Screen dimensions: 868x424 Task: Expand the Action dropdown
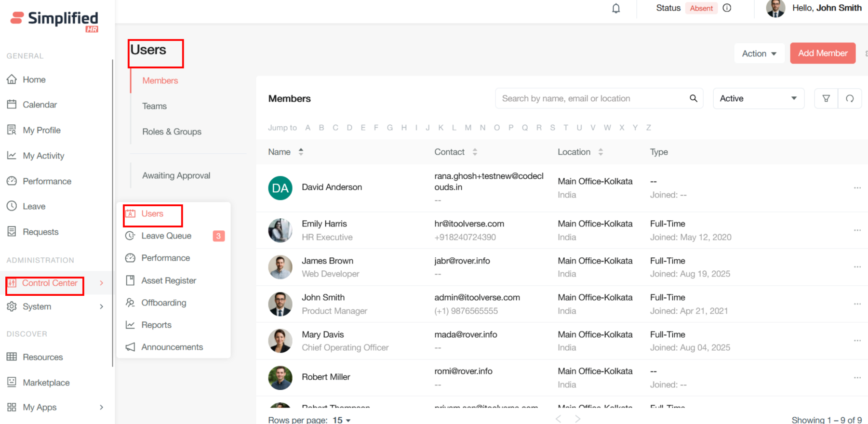coord(759,53)
